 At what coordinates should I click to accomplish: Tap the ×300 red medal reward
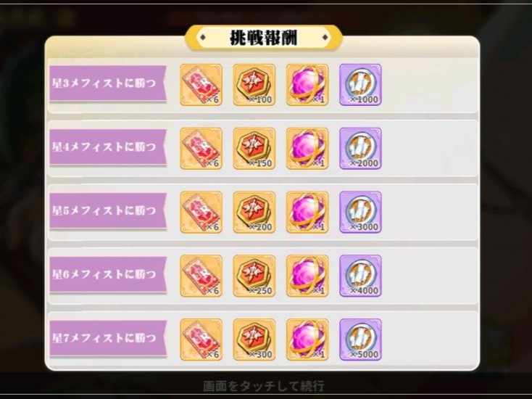tap(254, 340)
